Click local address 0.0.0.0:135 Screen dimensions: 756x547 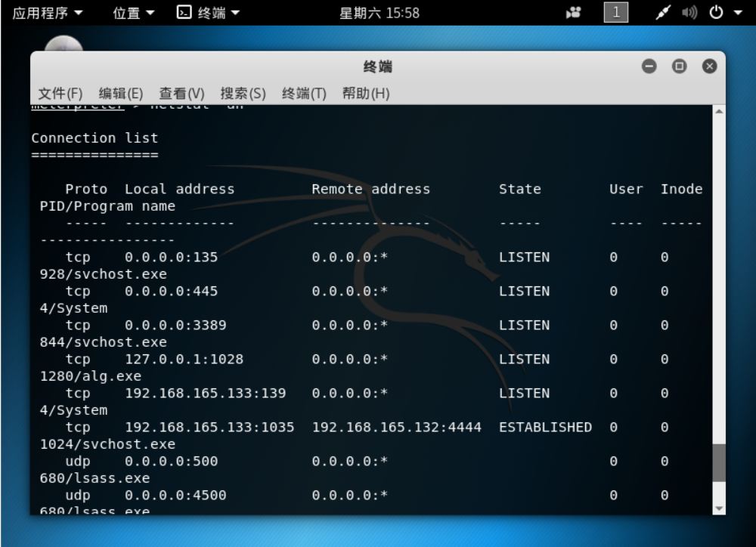(171, 257)
